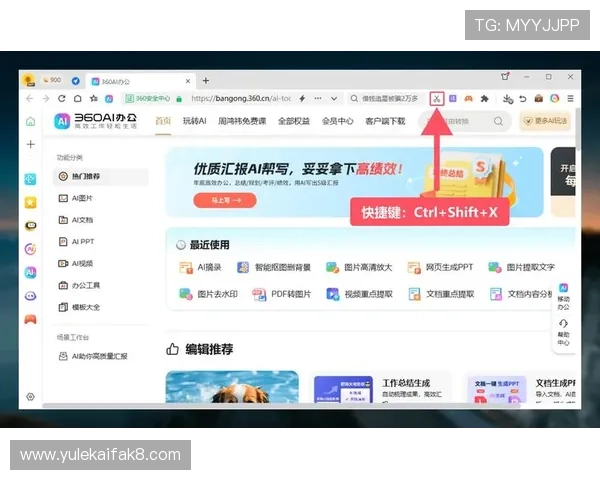Click the browser forward arrow
This screenshot has width=600, height=480.
(46, 99)
